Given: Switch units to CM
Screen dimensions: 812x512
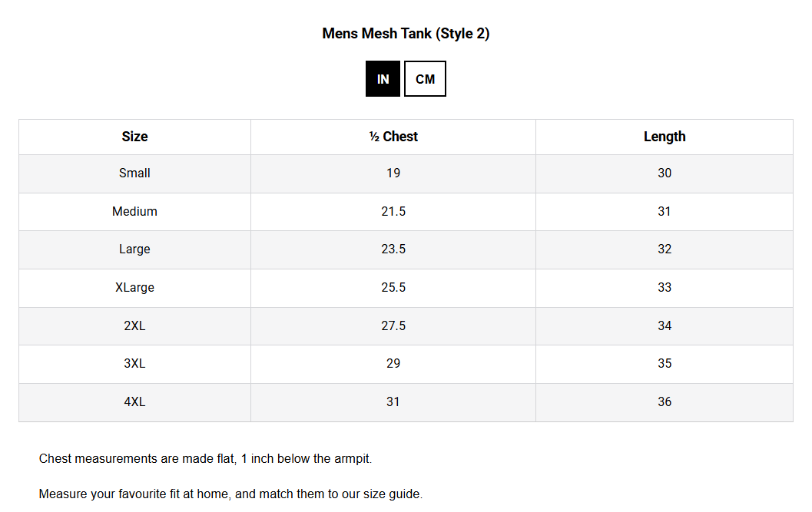Looking at the screenshot, I should pos(425,79).
